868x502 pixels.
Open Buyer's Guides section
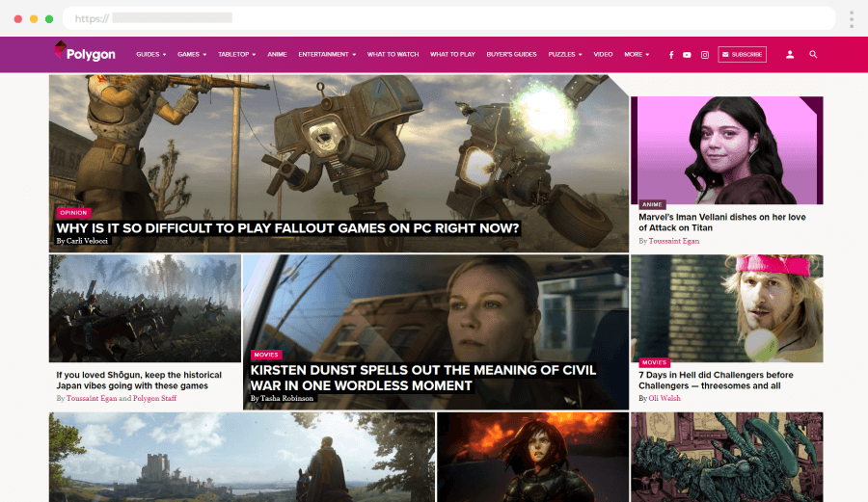[x=511, y=54]
